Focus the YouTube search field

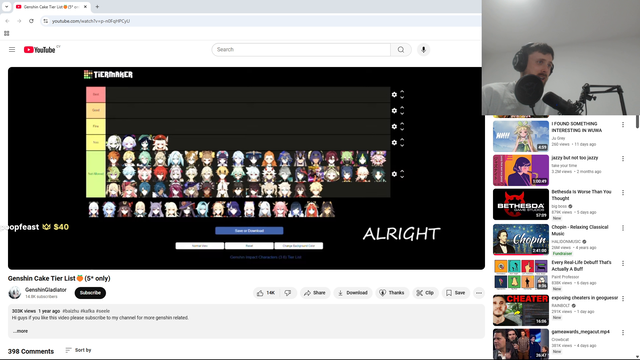(301, 49)
